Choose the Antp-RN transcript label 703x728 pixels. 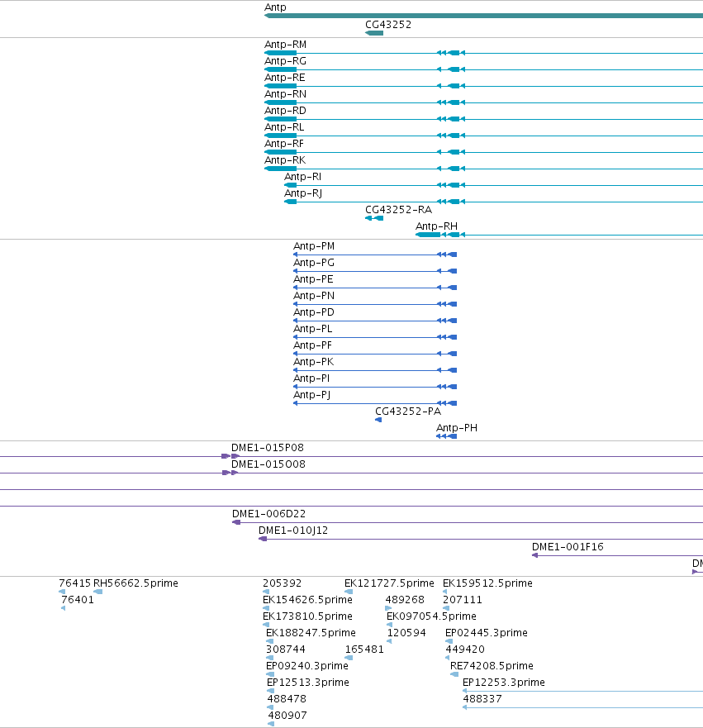[x=285, y=94]
